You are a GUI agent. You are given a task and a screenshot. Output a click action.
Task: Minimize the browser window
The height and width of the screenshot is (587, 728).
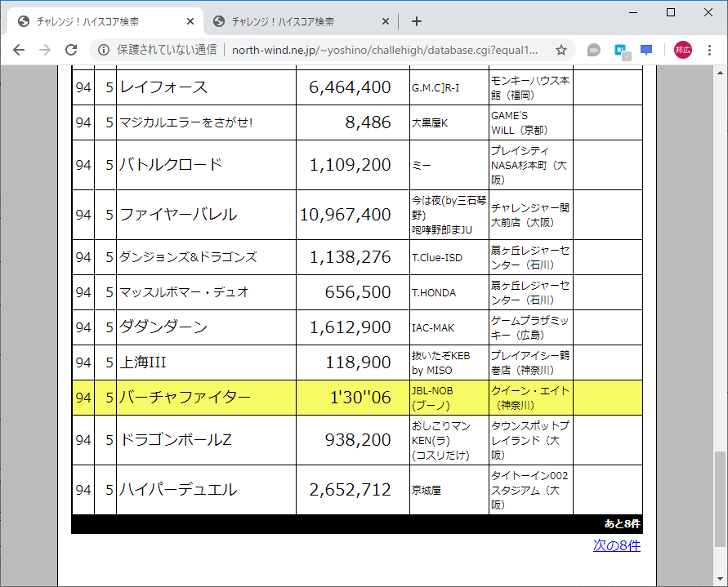click(x=634, y=12)
